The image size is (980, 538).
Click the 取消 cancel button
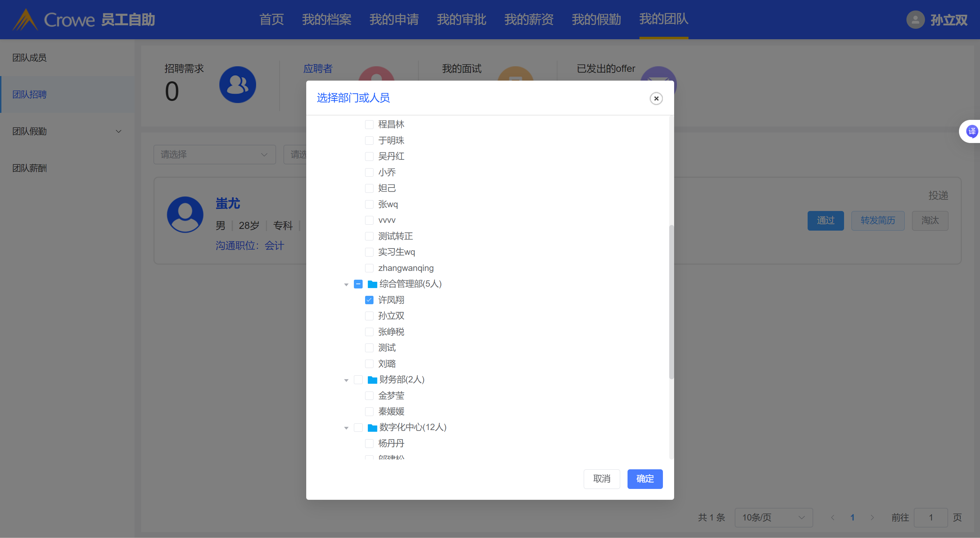click(x=602, y=479)
